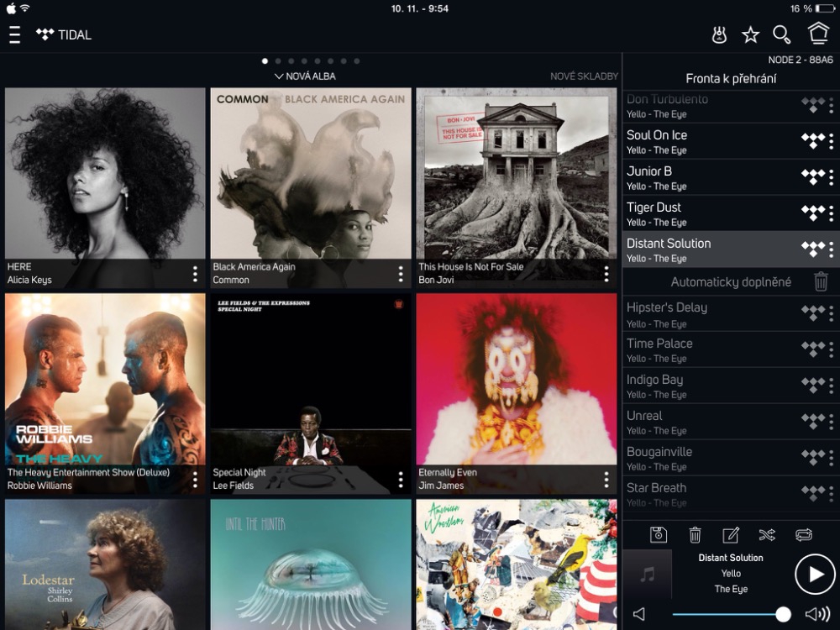This screenshot has width=840, height=630.
Task: Open more options for Bon Jovi album
Action: [606, 274]
